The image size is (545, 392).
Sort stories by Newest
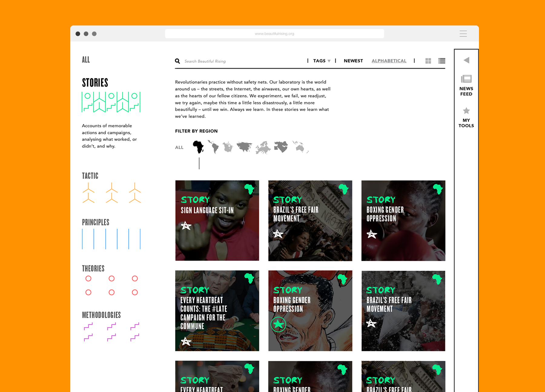(x=353, y=61)
